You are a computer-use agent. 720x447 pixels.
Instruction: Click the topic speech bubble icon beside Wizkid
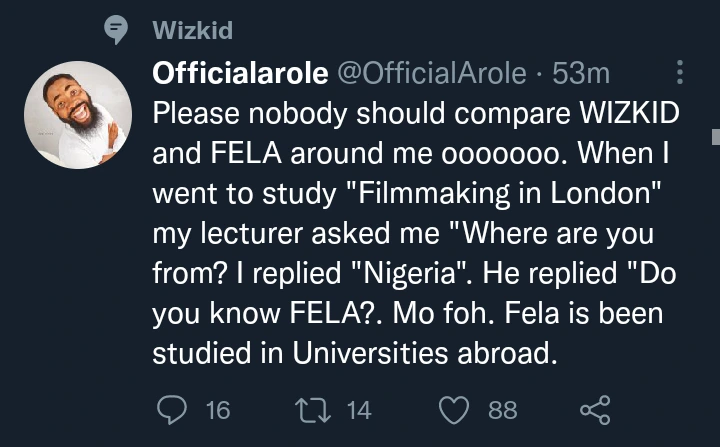coord(117,31)
